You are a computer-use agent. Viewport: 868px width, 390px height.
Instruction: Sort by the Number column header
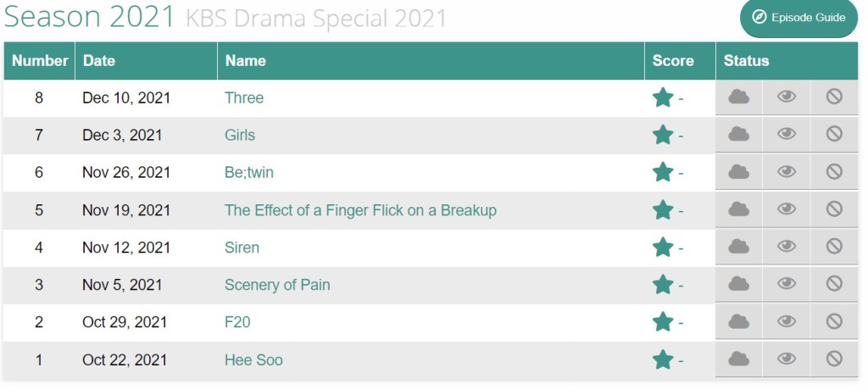click(x=40, y=61)
